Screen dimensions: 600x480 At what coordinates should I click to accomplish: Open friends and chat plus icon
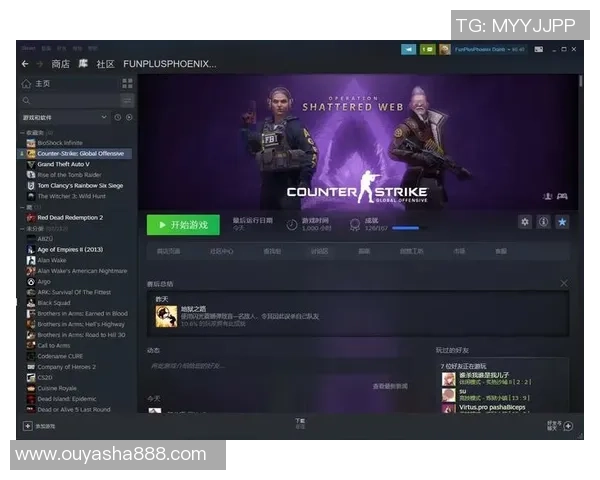pos(568,426)
